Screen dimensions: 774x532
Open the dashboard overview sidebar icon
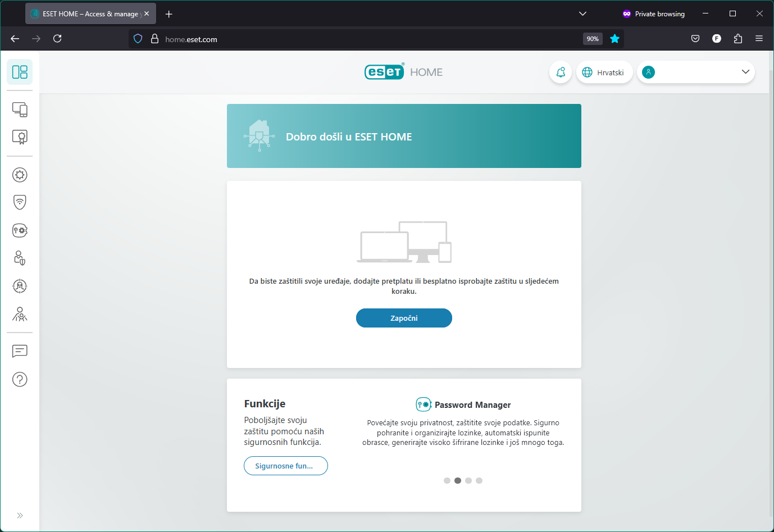tap(20, 72)
